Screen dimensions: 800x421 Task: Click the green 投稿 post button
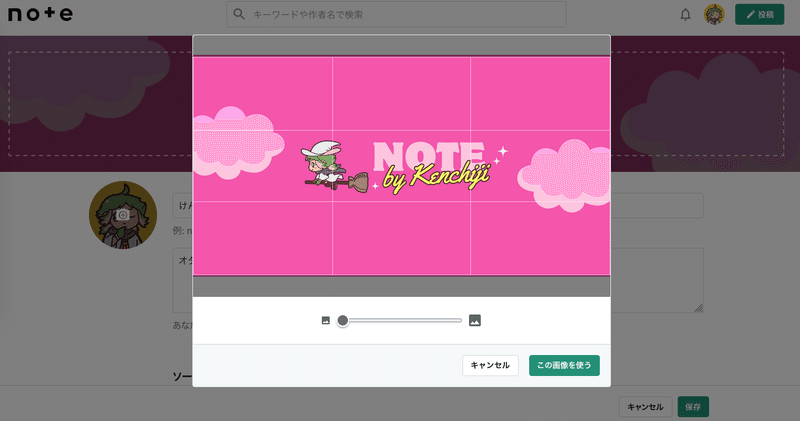point(759,15)
